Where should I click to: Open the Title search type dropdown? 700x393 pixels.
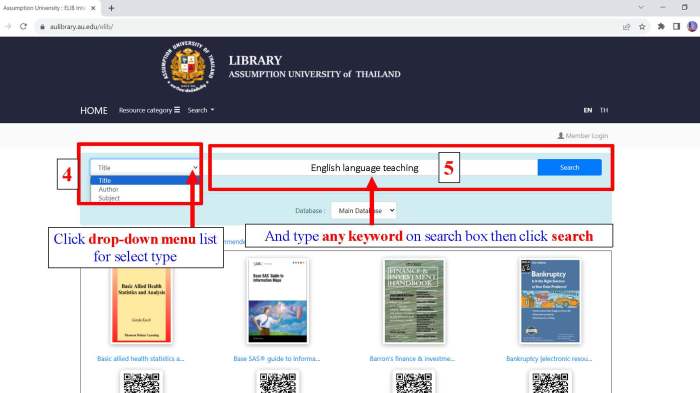145,167
